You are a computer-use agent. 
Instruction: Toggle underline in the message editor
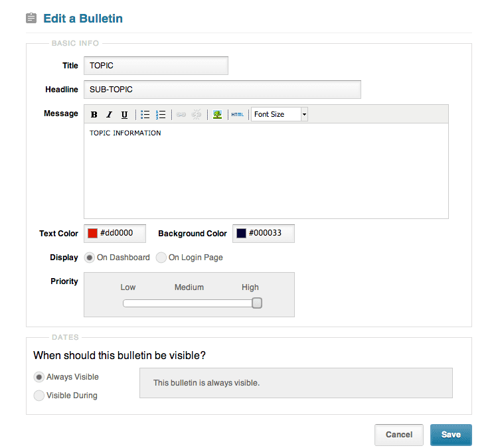(x=125, y=114)
